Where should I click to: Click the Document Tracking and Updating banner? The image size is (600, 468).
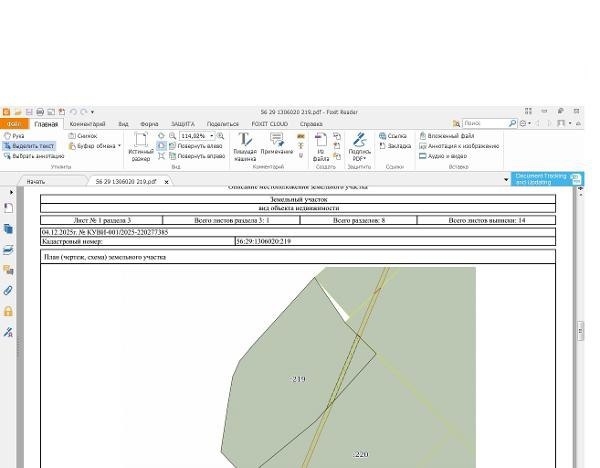point(547,179)
